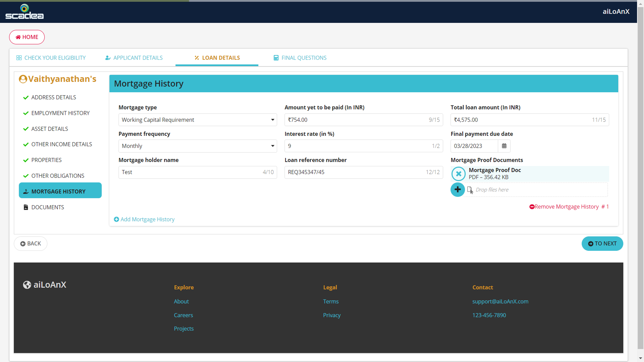
Task: Click Add Mortgage History link
Action: tap(144, 219)
